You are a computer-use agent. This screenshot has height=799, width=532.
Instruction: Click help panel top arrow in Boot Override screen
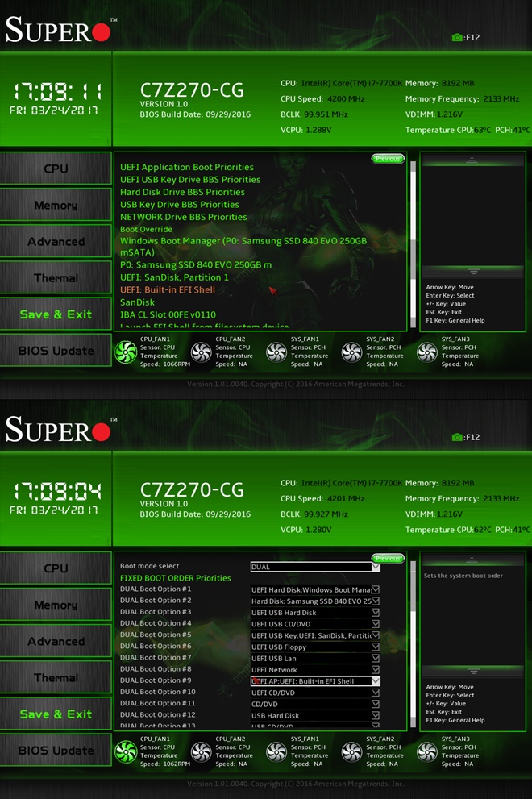click(472, 160)
